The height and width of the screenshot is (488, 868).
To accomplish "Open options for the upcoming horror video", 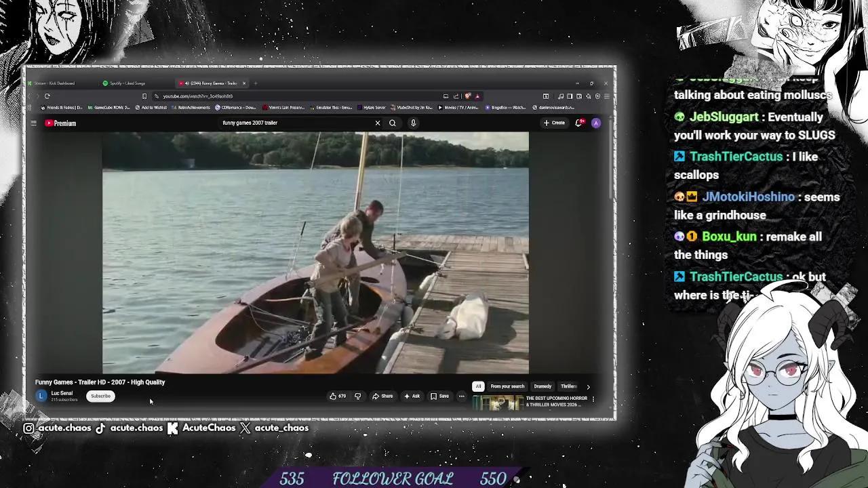I will click(593, 399).
